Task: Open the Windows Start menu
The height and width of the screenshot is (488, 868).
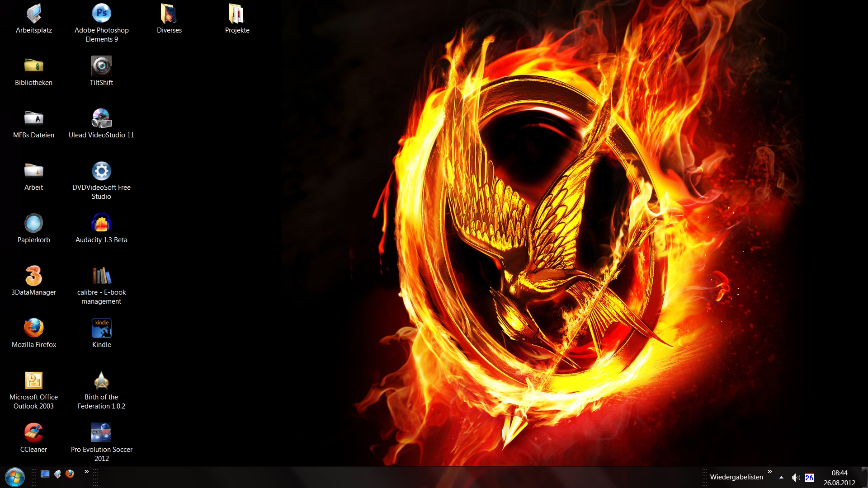Action: click(x=14, y=478)
